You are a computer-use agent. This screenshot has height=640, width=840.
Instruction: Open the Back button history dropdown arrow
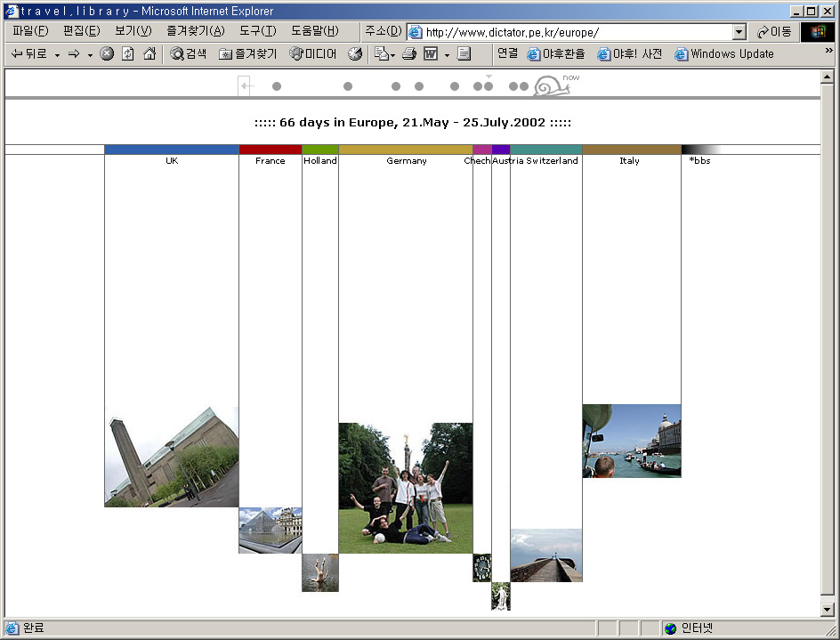[57, 54]
